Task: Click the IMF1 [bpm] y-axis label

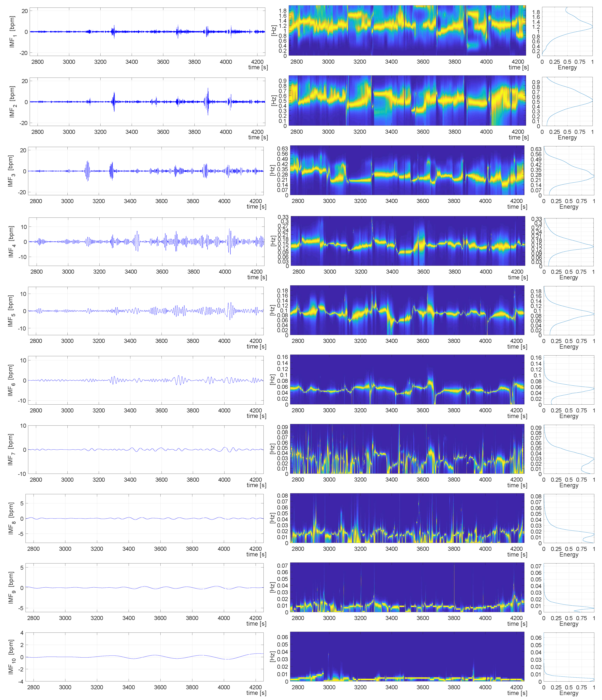Action: 12,31
